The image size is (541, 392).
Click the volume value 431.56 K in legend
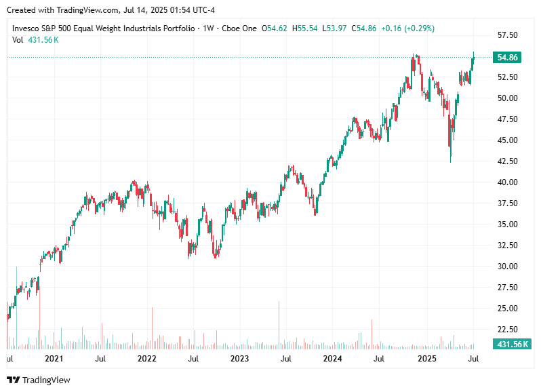click(x=43, y=40)
